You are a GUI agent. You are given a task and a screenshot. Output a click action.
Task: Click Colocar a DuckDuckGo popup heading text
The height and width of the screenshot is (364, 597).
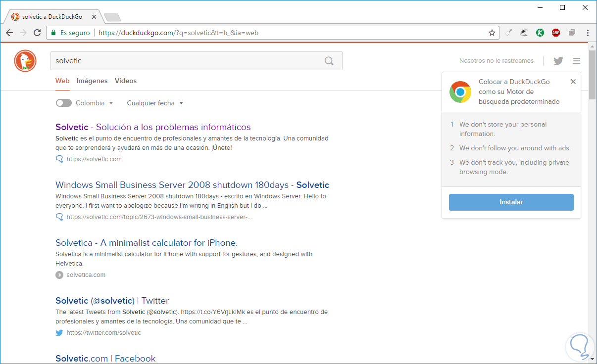pyautogui.click(x=519, y=91)
